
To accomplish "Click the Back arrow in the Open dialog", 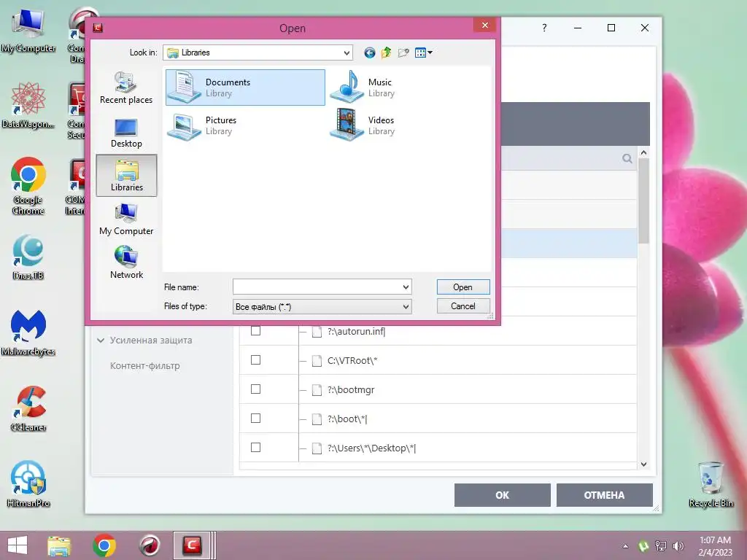I will 369,52.
